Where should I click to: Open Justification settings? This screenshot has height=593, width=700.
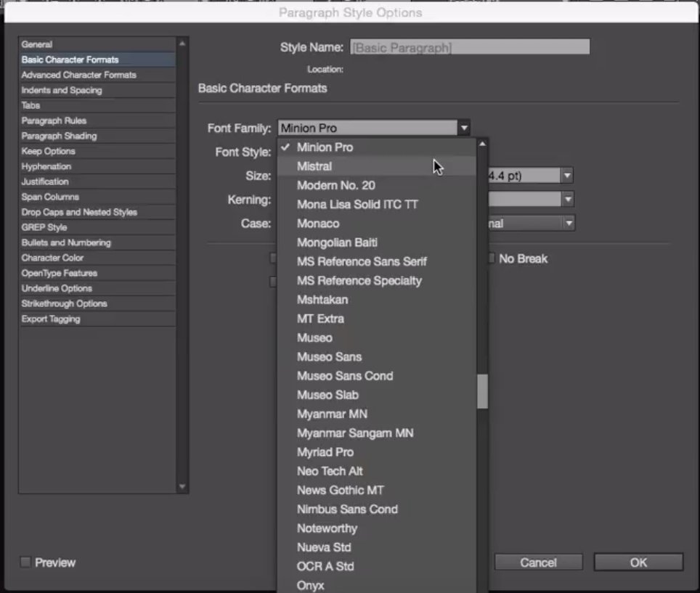pyautogui.click(x=97, y=181)
